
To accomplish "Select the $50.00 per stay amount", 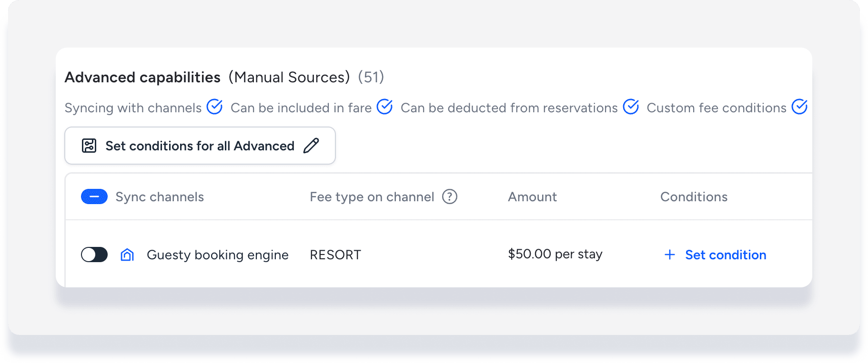I will [555, 255].
